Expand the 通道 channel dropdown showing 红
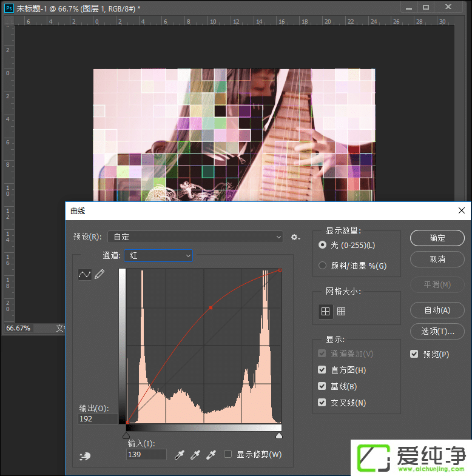Screen dimensions: 472x476 click(158, 256)
